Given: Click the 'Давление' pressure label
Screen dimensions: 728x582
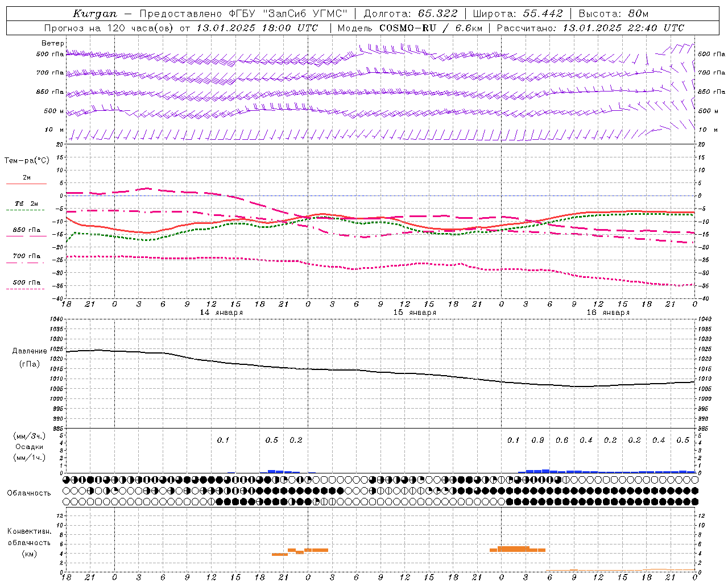Looking at the screenshot, I should (x=30, y=351).
